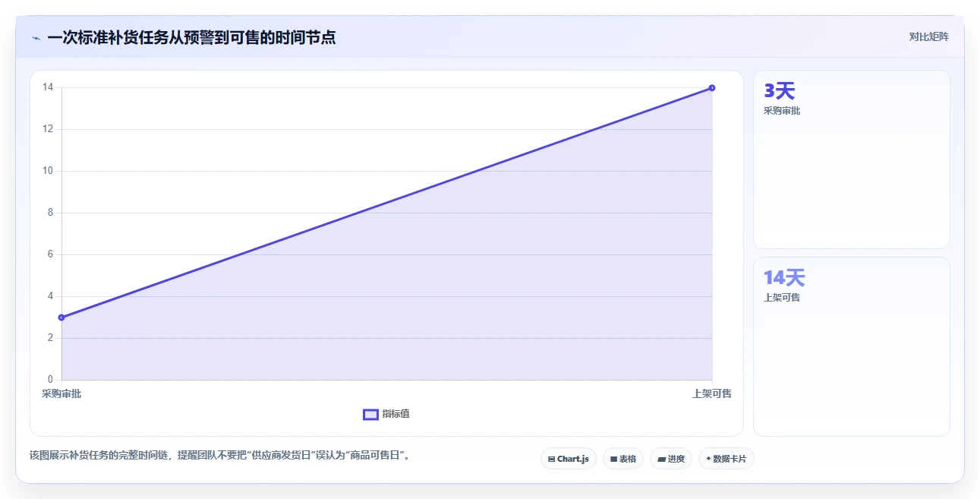Click the 3天 stat card value
980x499 pixels.
[779, 91]
